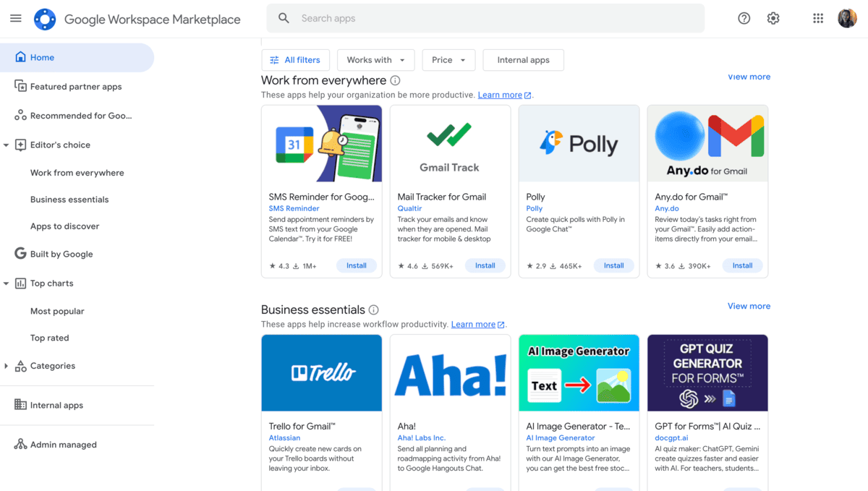Open the Works with dropdown

point(375,60)
